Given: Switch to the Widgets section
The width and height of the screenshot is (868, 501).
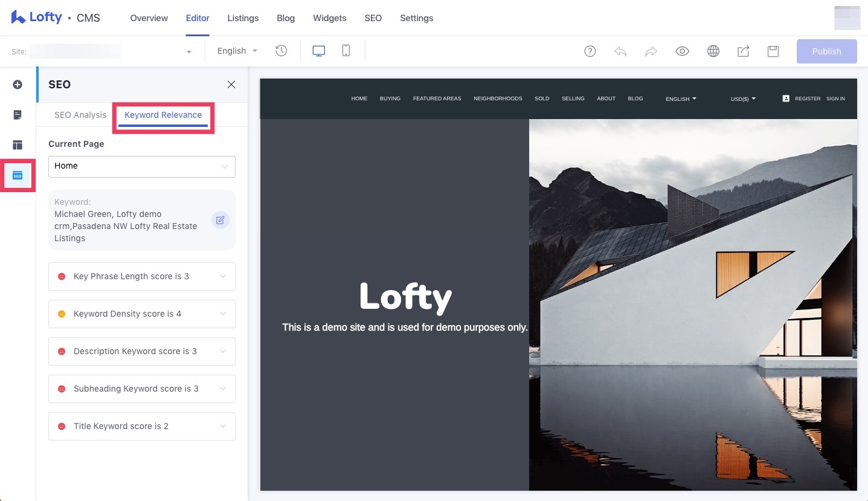Looking at the screenshot, I should 330,18.
